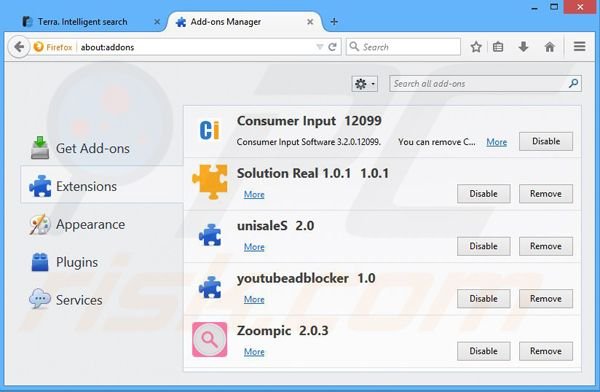Close the Terra. Intelligent search tab
The width and height of the screenshot is (600, 392).
[x=157, y=22]
